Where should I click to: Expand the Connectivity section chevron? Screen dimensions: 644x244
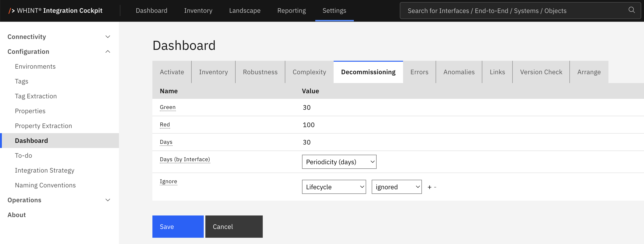tap(108, 37)
